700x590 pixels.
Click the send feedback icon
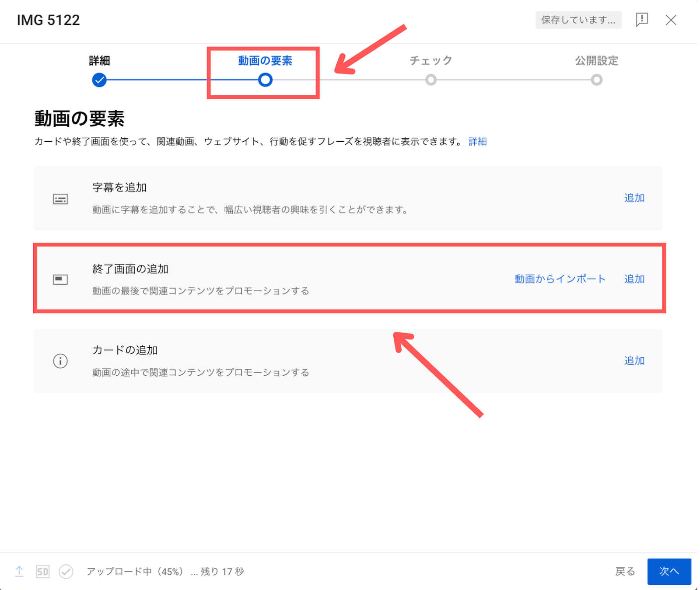pyautogui.click(x=641, y=20)
